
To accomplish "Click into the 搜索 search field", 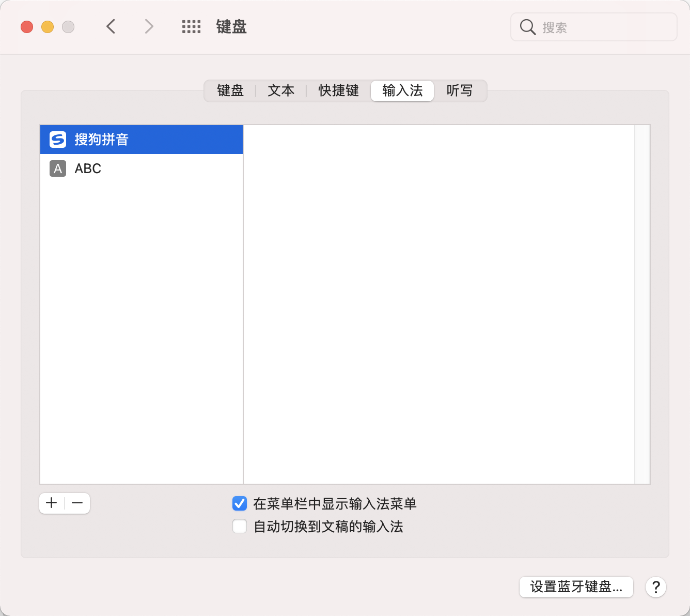I will pyautogui.click(x=604, y=27).
